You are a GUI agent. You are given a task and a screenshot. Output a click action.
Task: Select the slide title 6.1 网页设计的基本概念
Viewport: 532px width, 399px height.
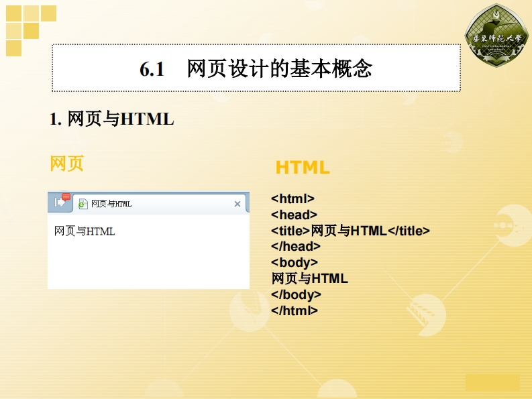[x=256, y=68]
